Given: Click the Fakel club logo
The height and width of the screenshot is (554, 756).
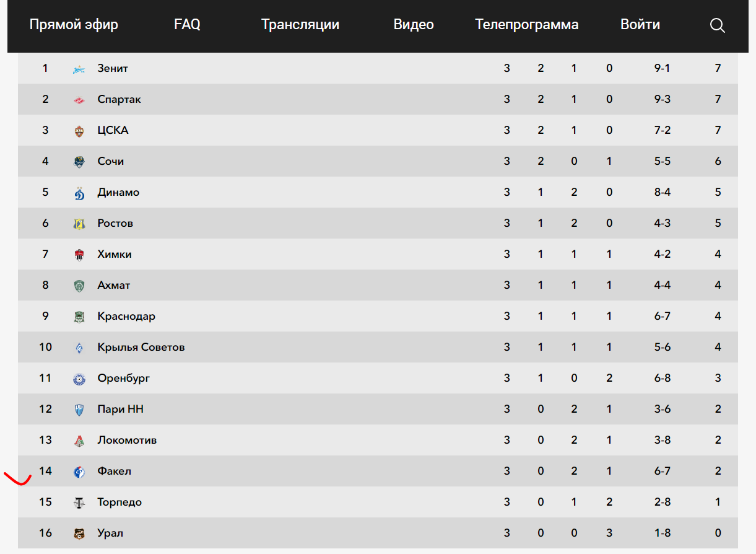Looking at the screenshot, I should pos(79,472).
